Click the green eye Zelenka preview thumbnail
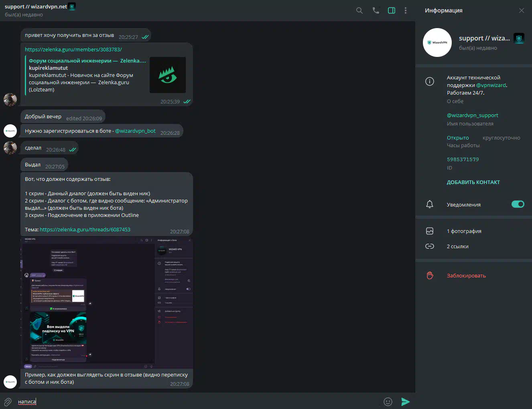The height and width of the screenshot is (409, 532). pyautogui.click(x=168, y=75)
